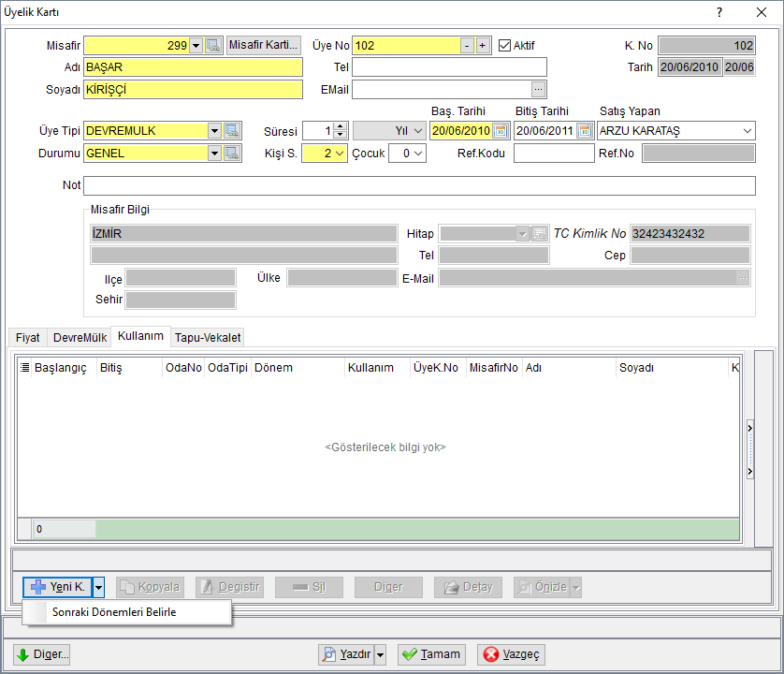Expand the Yazdır dropdown arrow
784x674 pixels.
tap(381, 654)
